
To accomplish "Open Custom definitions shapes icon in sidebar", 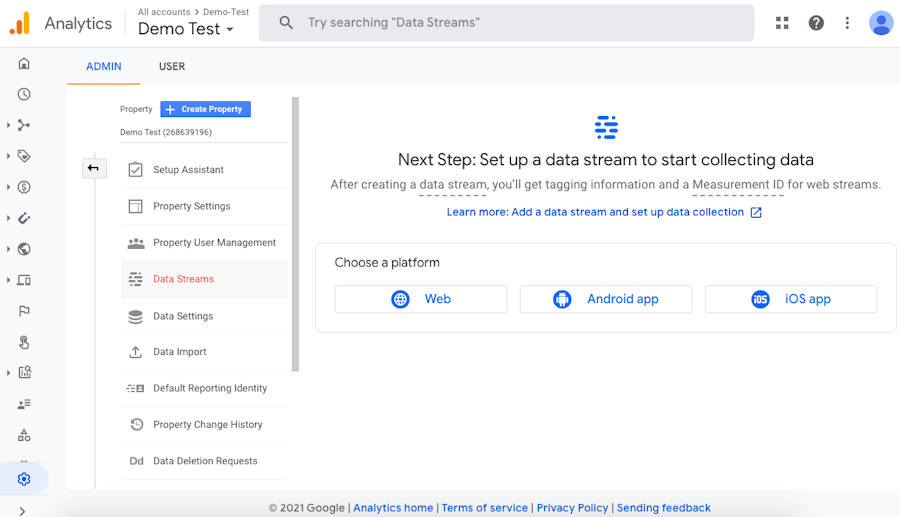I will (x=24, y=435).
